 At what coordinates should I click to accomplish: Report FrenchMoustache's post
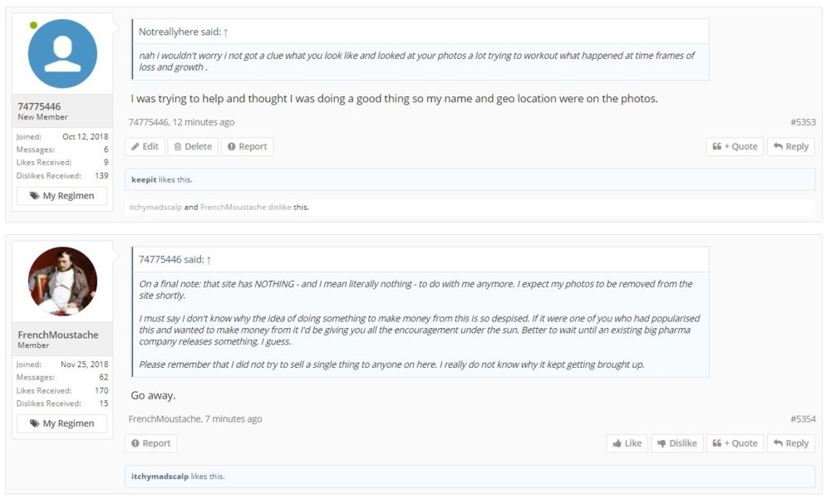pos(150,443)
